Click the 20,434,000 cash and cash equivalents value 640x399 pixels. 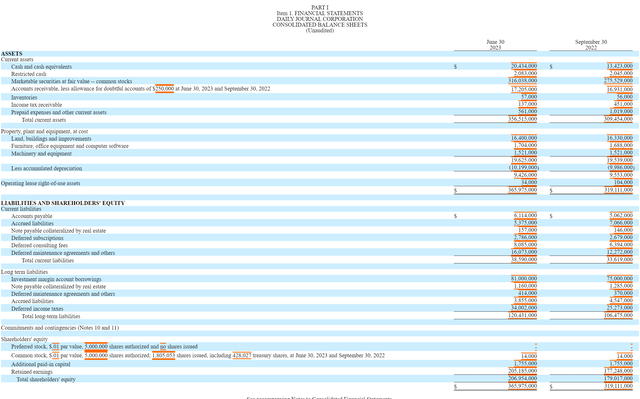point(524,66)
